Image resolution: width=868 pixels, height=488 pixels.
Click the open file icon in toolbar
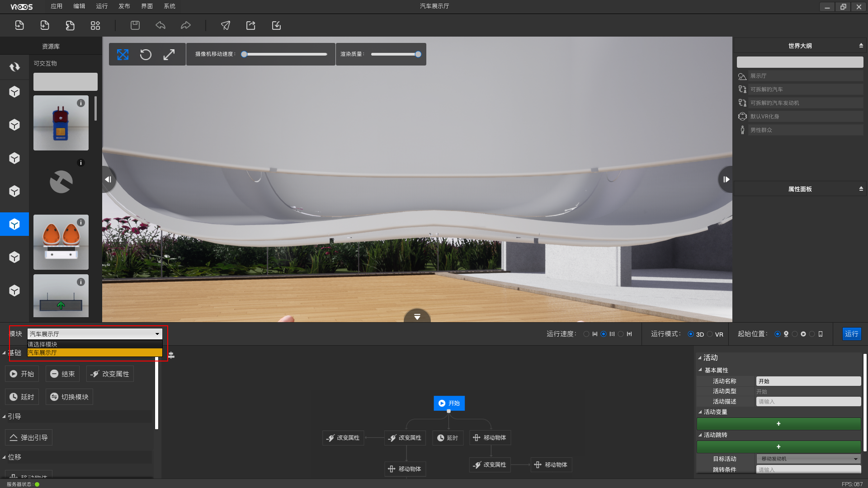(19, 25)
